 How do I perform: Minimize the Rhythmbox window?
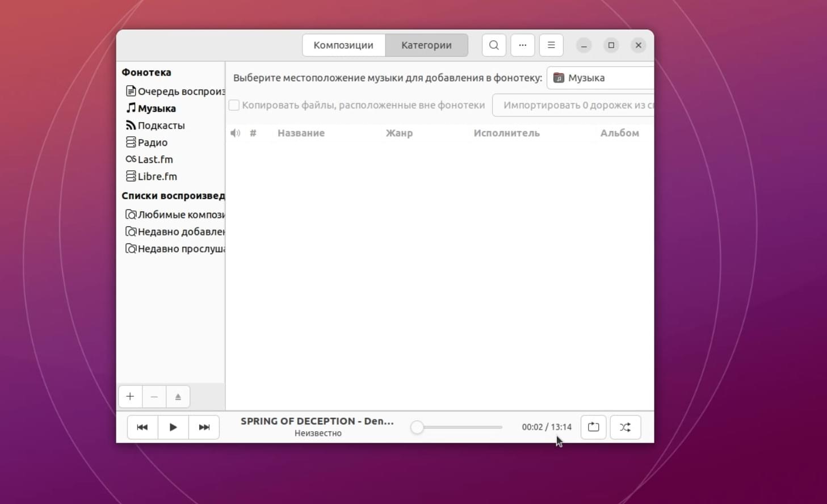(584, 45)
